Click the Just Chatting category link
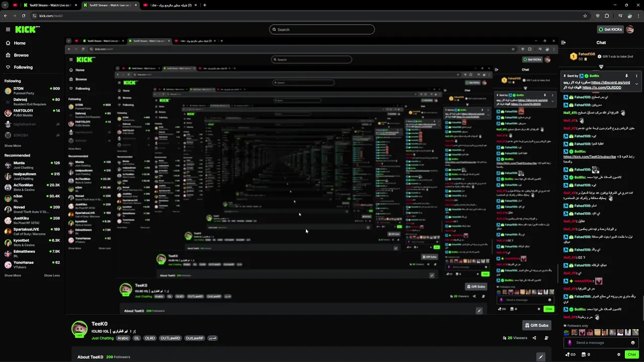Screen dimensions: 644x362 [103, 338]
